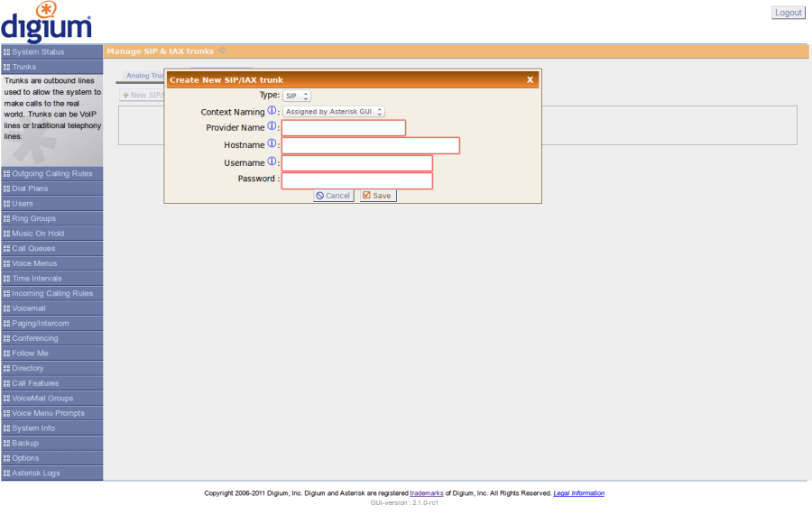Screen dimensions: 812x514
Task: Click the grid icon beside System Status
Action: (x=6, y=52)
